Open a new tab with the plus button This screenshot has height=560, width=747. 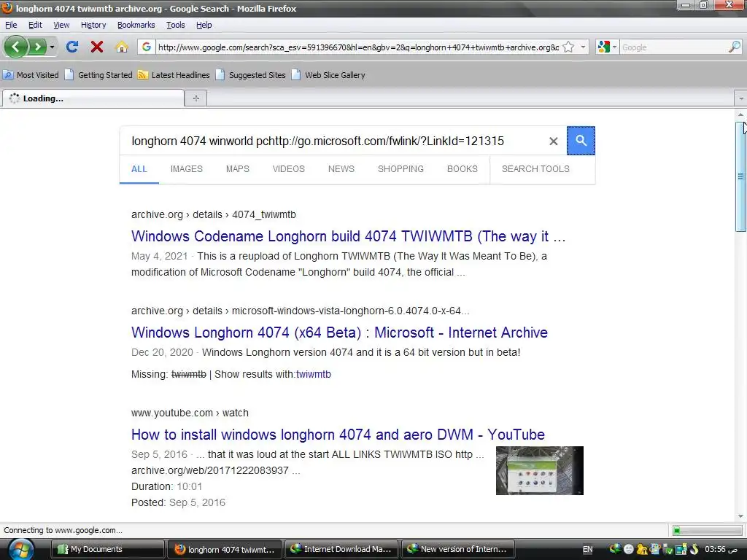[x=196, y=98]
